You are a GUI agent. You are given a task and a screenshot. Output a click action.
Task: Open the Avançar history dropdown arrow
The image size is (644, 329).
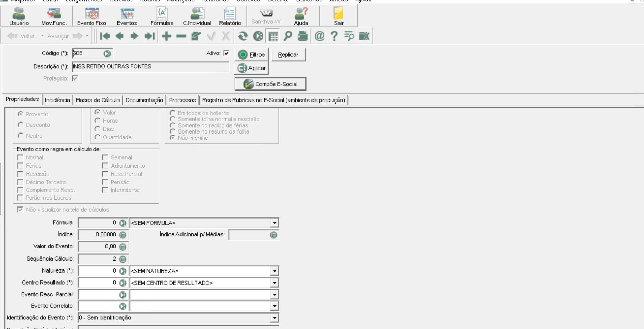[87, 36]
